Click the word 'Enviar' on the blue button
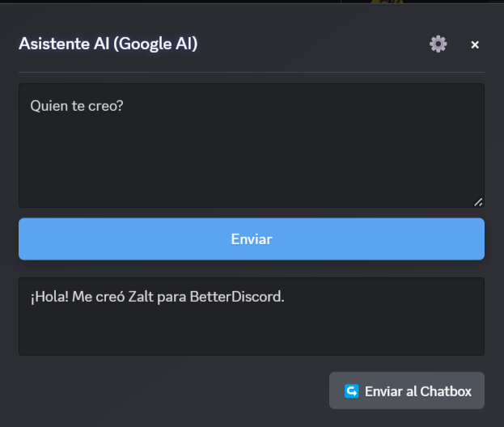The width and height of the screenshot is (504, 427). click(x=252, y=239)
